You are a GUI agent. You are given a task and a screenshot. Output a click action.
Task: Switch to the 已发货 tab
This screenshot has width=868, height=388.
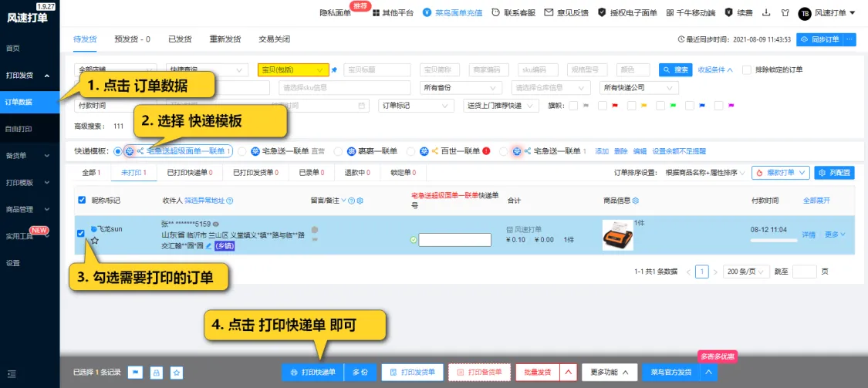180,39
